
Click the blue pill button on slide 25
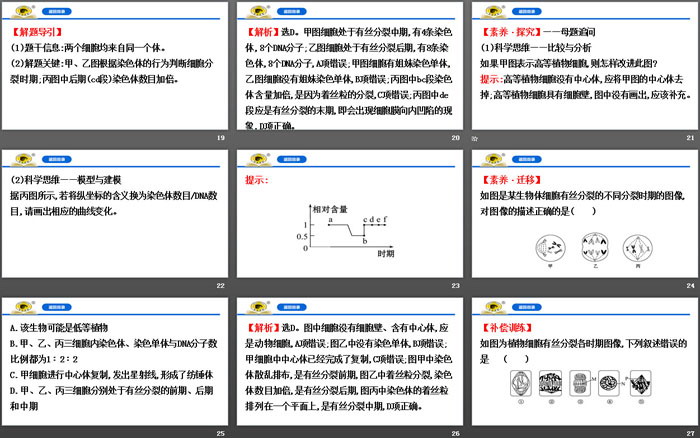57,307
